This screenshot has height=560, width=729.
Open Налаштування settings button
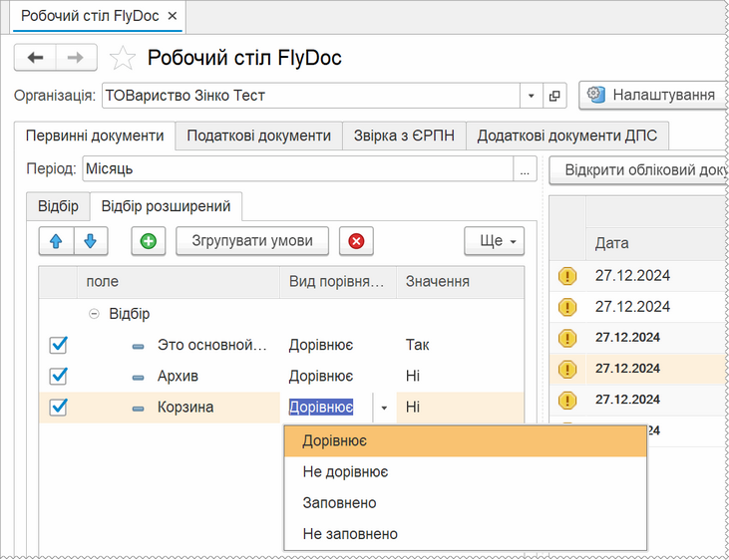(652, 96)
